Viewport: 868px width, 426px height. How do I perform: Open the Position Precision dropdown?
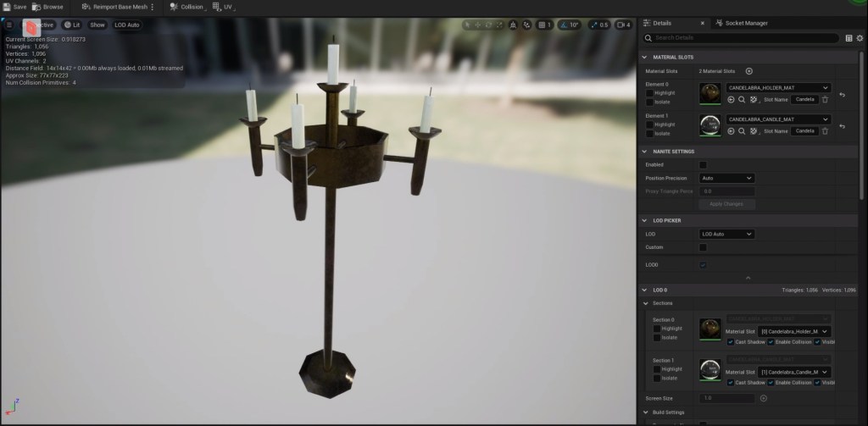pos(726,179)
